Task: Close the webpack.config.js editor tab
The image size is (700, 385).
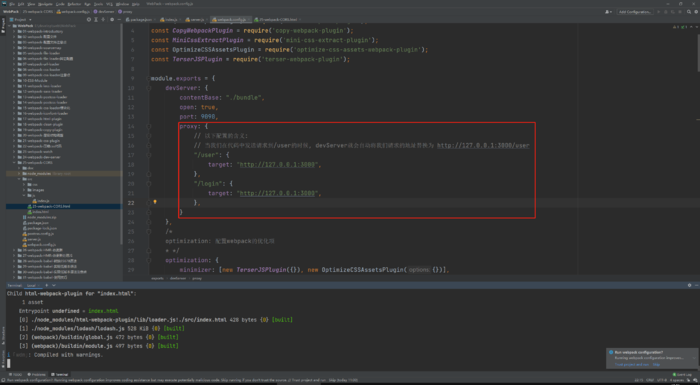Action: click(250, 20)
